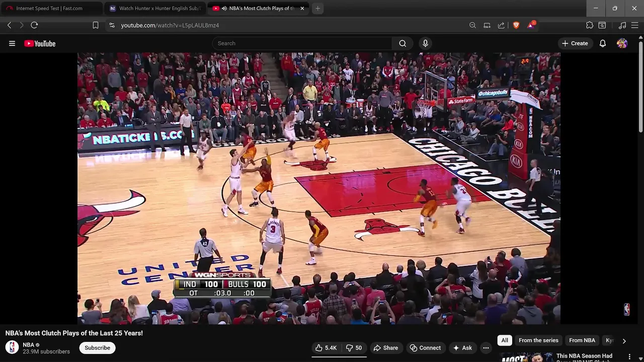Image resolution: width=644 pixels, height=362 pixels.
Task: Focus the YouTube search field
Action: click(302, 43)
